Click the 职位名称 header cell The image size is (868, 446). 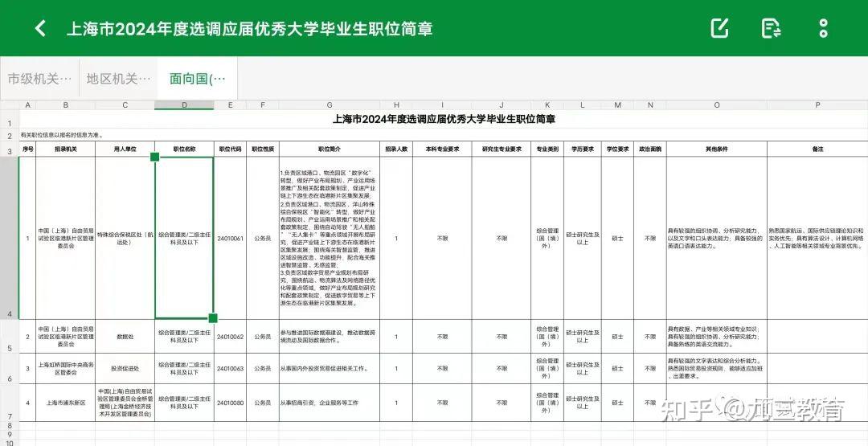coord(184,149)
